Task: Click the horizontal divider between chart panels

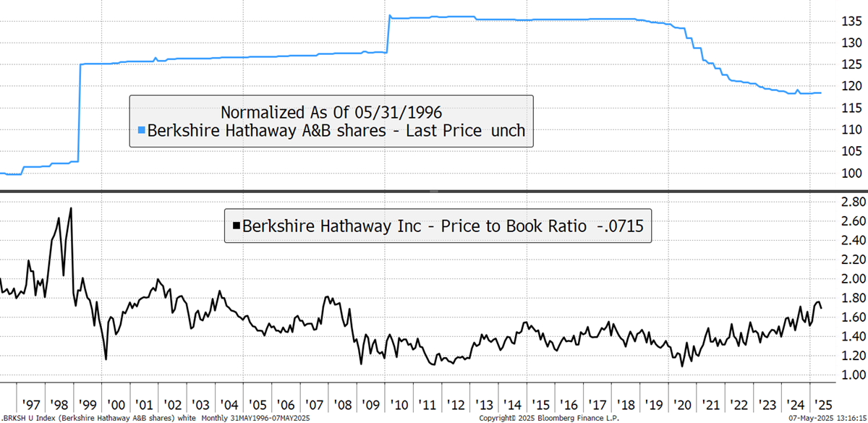Action: [434, 191]
